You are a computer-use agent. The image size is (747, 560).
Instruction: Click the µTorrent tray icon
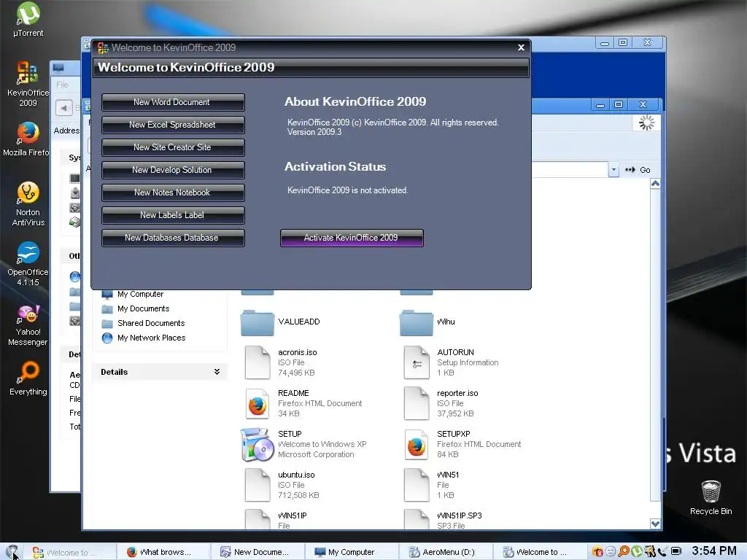click(636, 551)
